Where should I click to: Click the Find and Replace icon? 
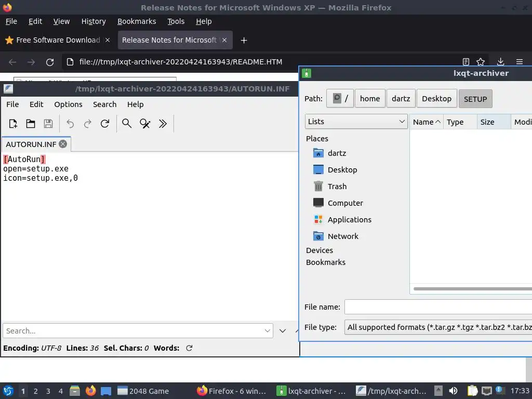point(145,124)
